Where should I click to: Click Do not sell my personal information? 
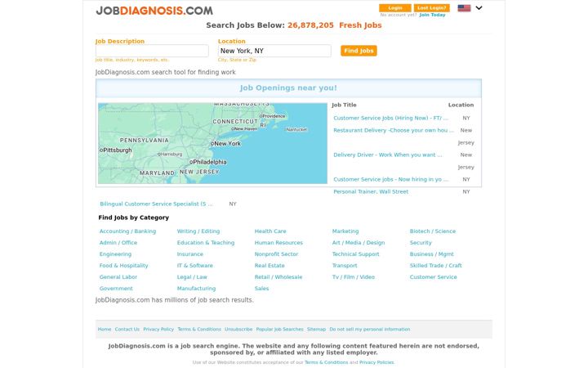click(x=370, y=330)
